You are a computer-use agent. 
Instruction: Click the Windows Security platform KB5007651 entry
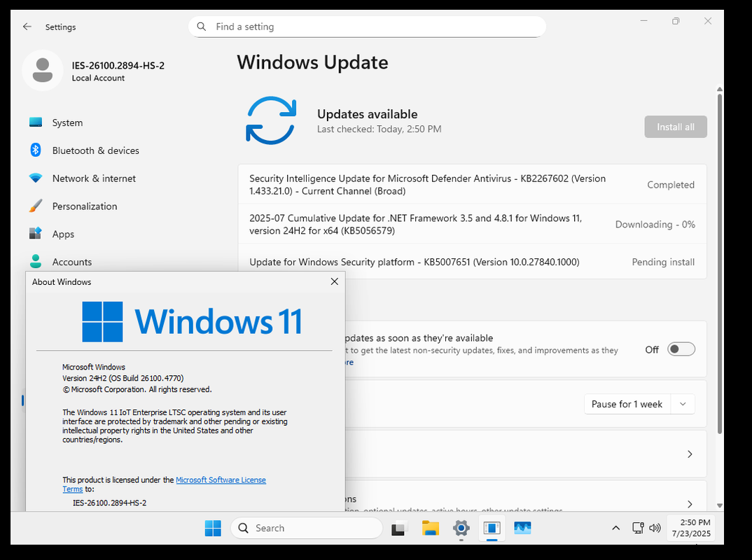(472, 262)
